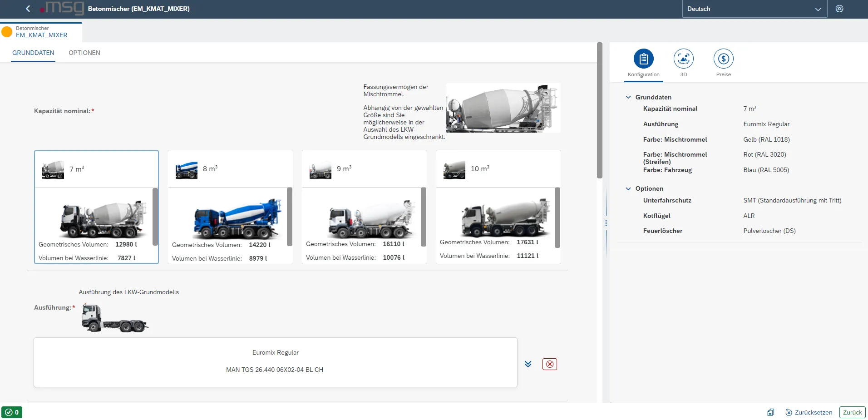The width and height of the screenshot is (868, 420).
Task: Collapse the Optionen section
Action: [628, 188]
